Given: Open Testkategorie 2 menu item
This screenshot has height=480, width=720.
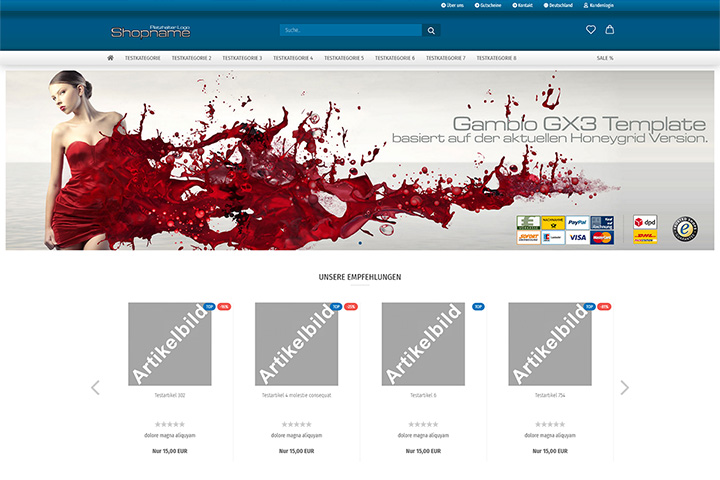Looking at the screenshot, I should click(191, 58).
